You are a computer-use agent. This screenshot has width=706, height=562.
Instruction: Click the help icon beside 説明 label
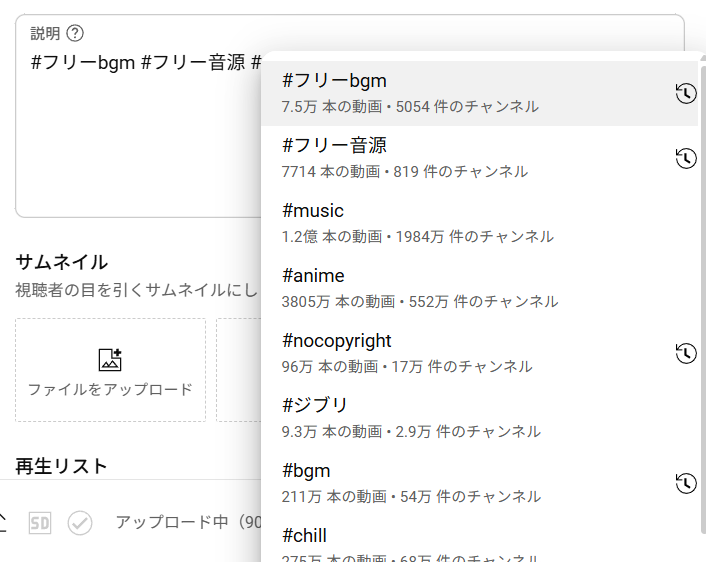pyautogui.click(x=75, y=33)
